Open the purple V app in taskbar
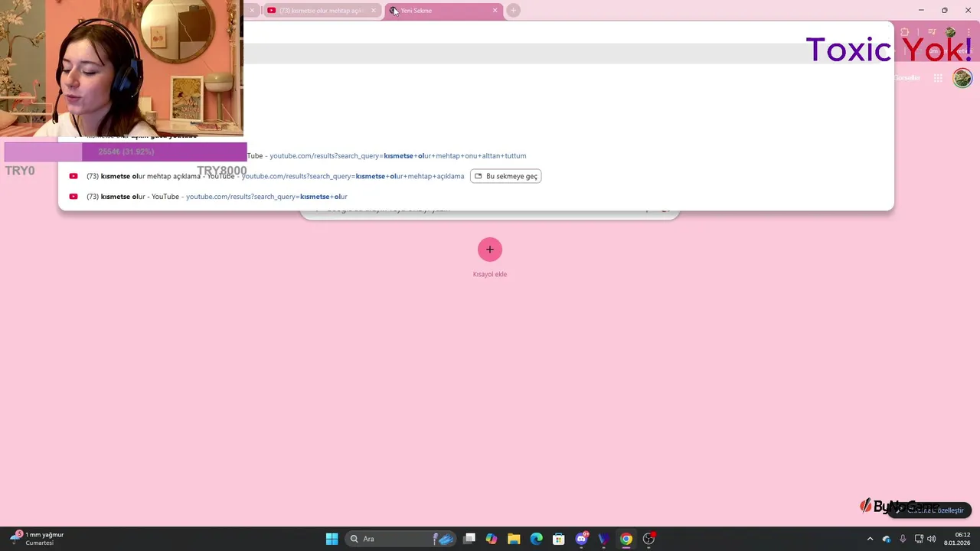 603,539
